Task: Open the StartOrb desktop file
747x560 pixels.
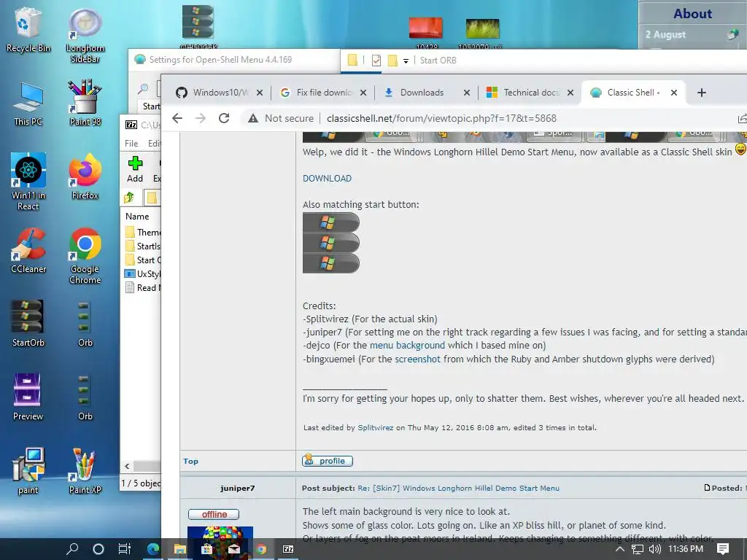Action: [x=28, y=324]
